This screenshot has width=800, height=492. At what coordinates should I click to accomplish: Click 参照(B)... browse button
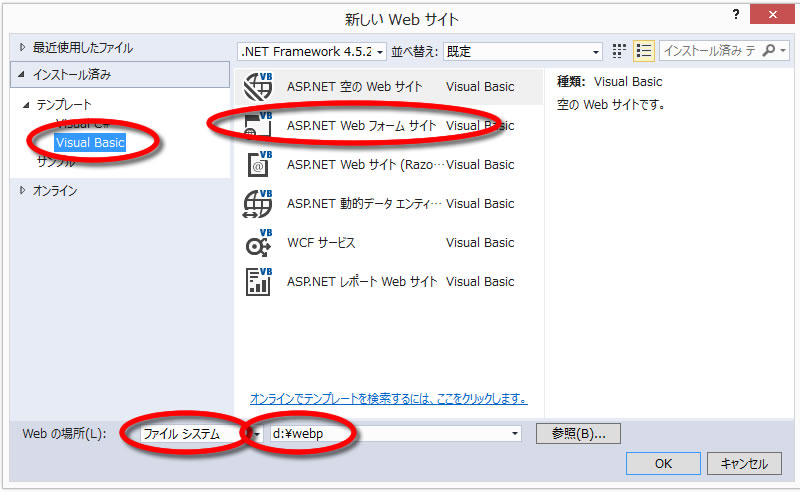578,434
